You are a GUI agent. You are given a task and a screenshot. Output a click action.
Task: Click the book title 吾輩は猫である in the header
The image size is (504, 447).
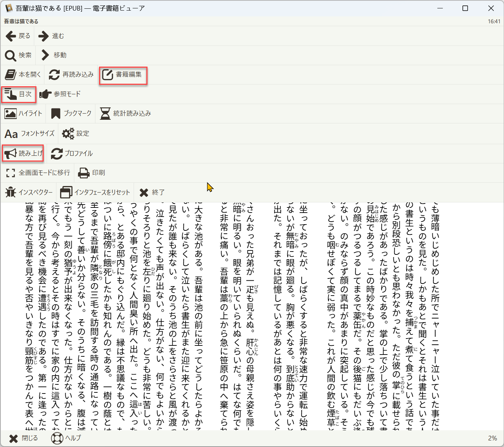point(21,21)
